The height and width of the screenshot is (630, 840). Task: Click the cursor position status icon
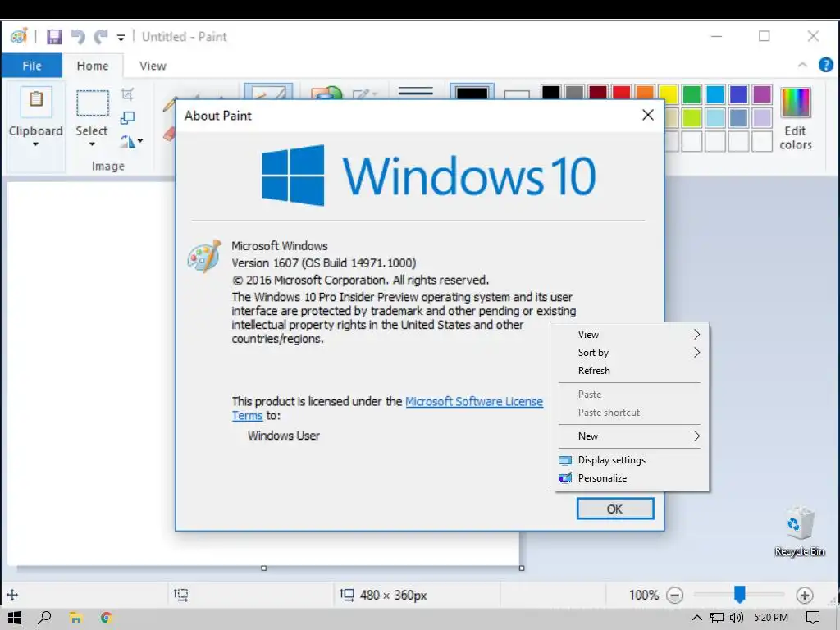[x=12, y=595]
